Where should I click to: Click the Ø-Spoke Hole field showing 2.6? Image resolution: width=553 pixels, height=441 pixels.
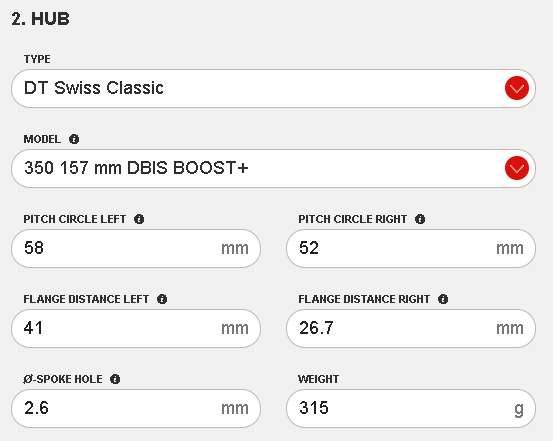click(x=136, y=409)
